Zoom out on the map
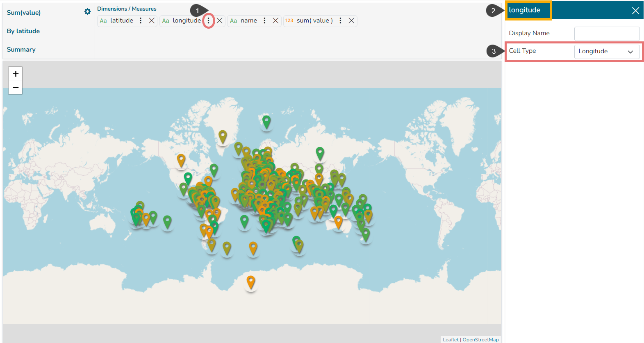644x343 pixels. point(16,87)
